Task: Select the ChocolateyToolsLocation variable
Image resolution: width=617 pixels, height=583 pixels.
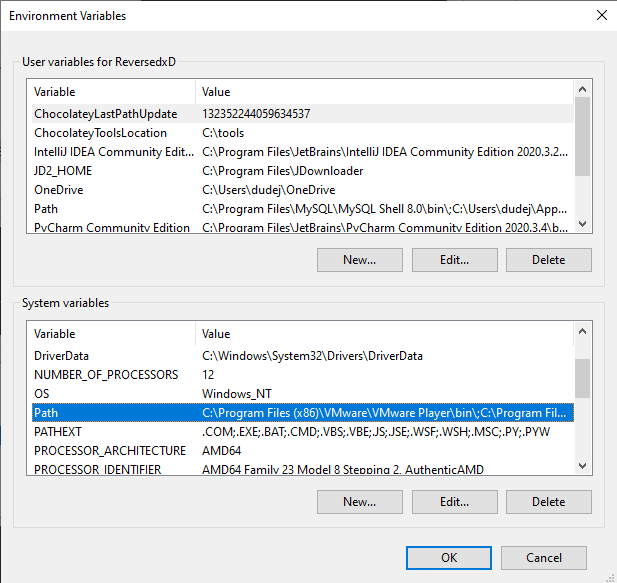Action: click(302, 133)
